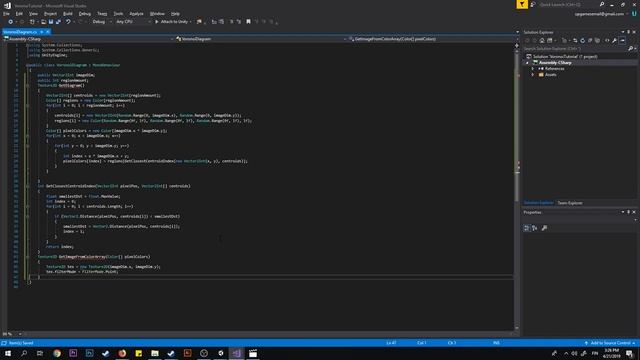Open the Window menu
640x360 pixels.
(157, 13)
